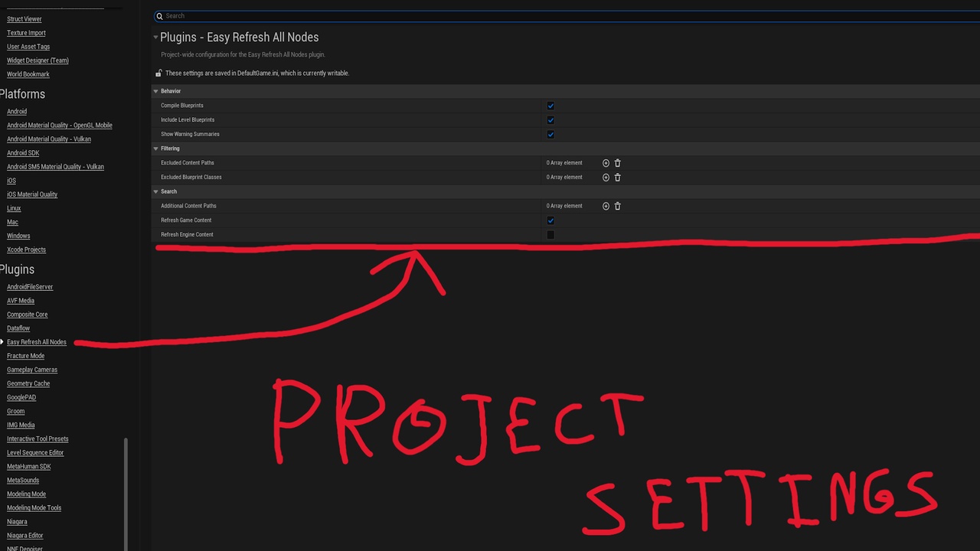The width and height of the screenshot is (980, 551).
Task: Collapse the Search section
Action: pos(156,191)
